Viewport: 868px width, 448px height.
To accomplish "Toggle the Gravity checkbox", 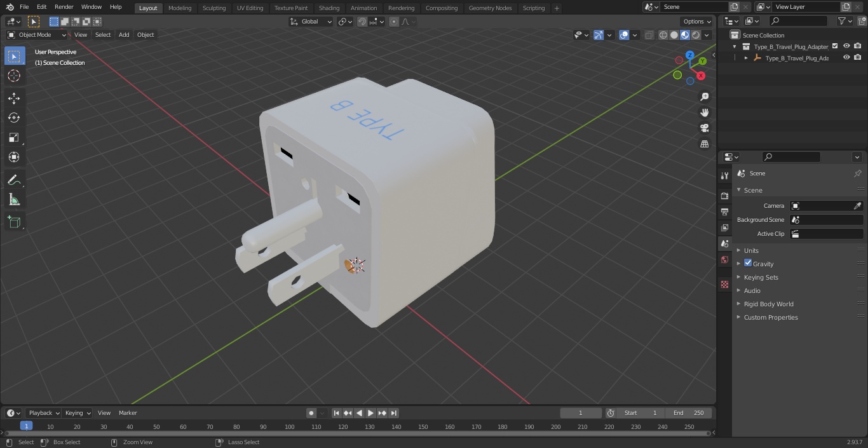I will pos(748,263).
